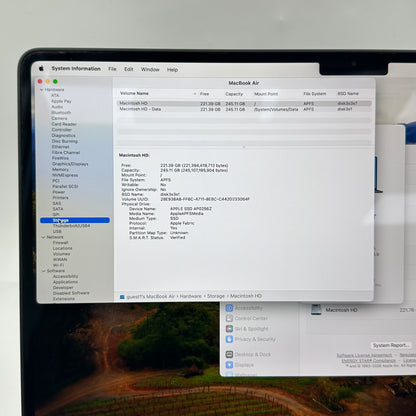Click Hardware in the bottom path bar
This screenshot has height=416, width=416.
(x=191, y=296)
